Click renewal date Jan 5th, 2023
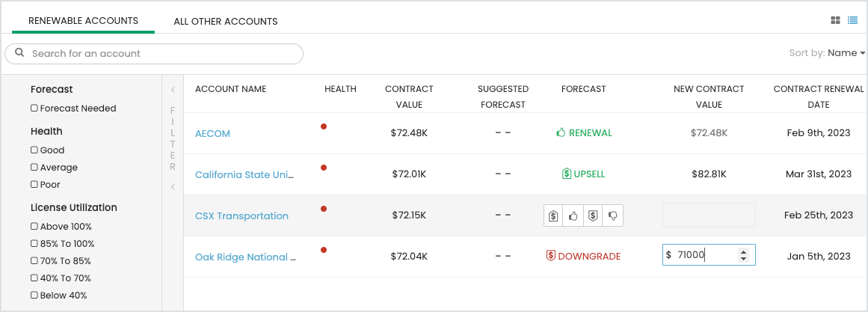Viewport: 868px width, 312px height. tap(819, 257)
